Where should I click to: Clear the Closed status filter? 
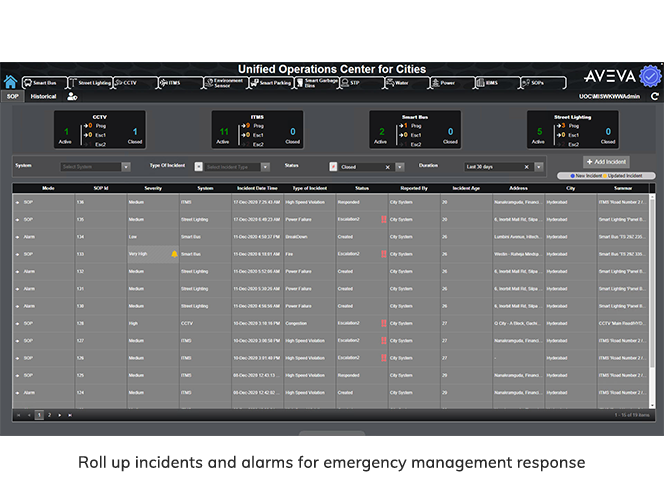click(x=387, y=167)
